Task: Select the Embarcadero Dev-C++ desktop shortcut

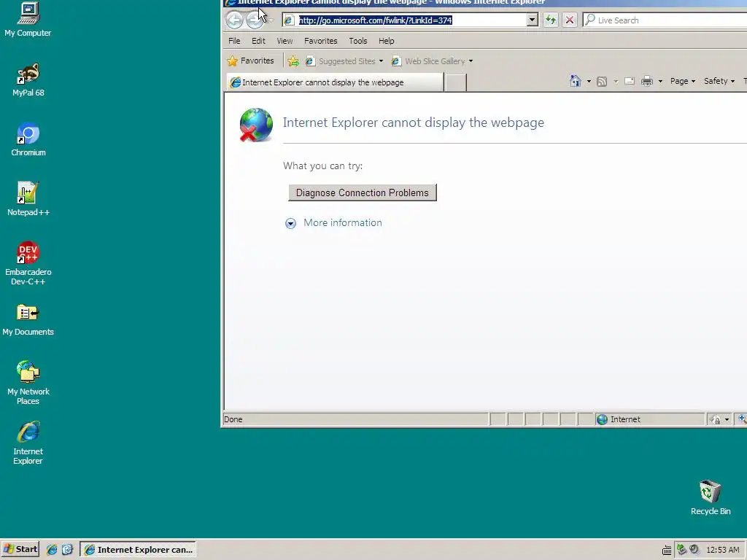Action: (x=28, y=263)
